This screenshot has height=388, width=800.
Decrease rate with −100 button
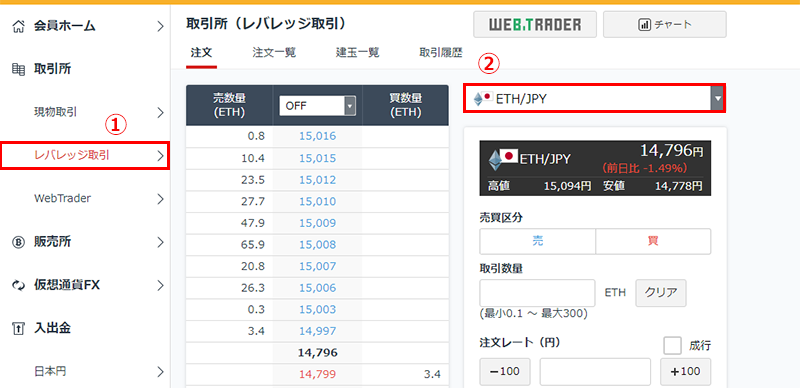tap(505, 372)
